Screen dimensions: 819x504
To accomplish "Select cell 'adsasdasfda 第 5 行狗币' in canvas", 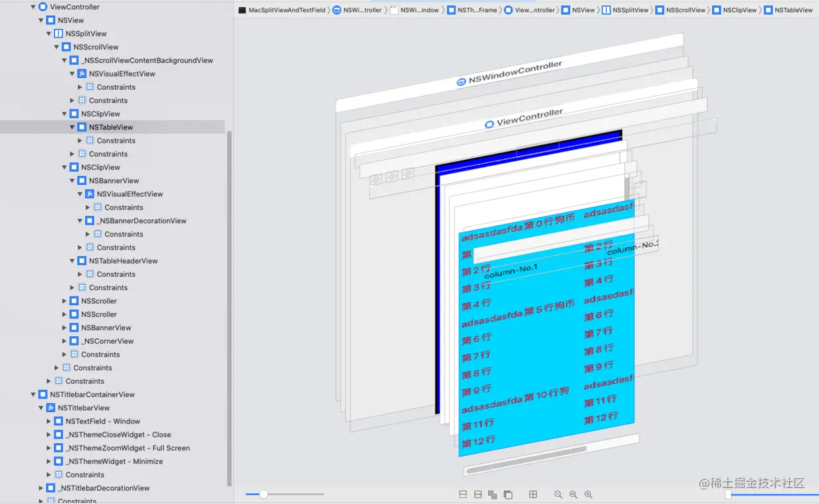I will tap(518, 312).
